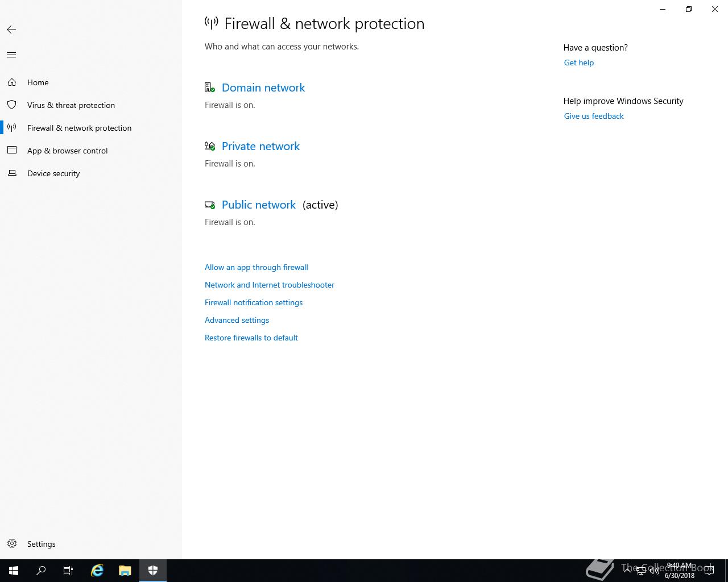Click 'Help improve Windows Security' heading

click(623, 101)
